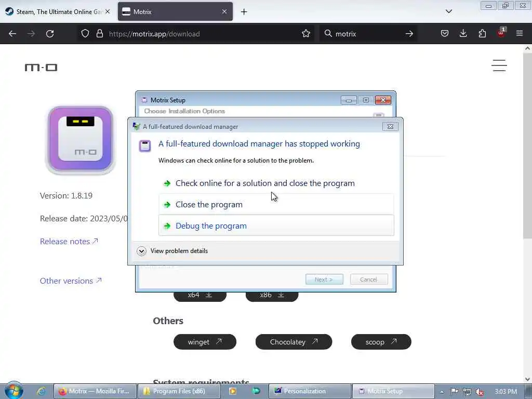
Task: Launch Internet Explorer from the taskbar
Action: coord(42,391)
